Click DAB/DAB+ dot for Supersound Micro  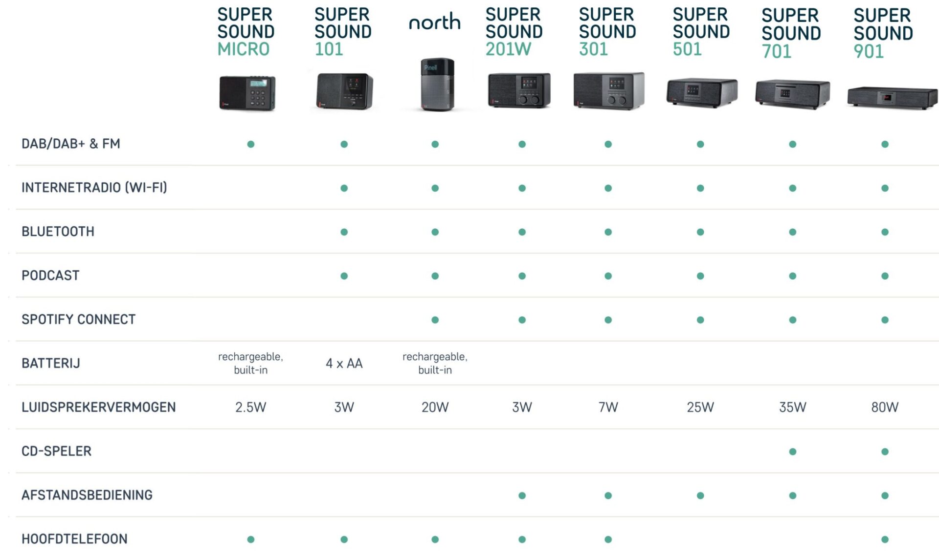250,144
